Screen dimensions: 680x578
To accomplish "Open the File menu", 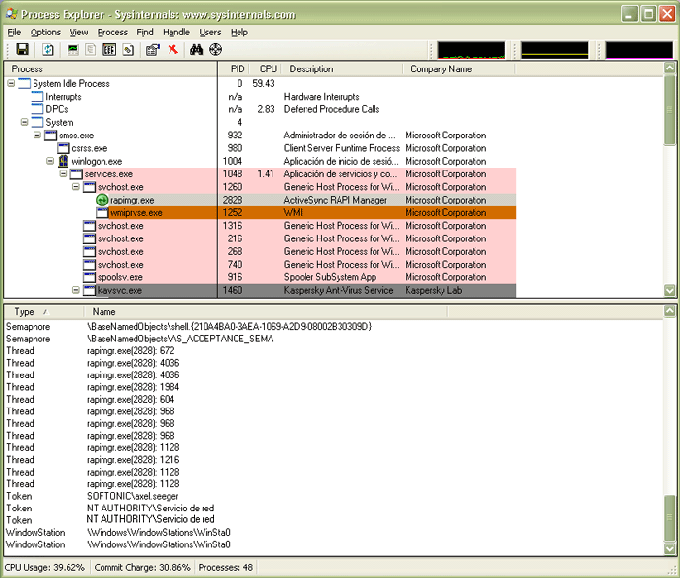I will click(x=14, y=32).
